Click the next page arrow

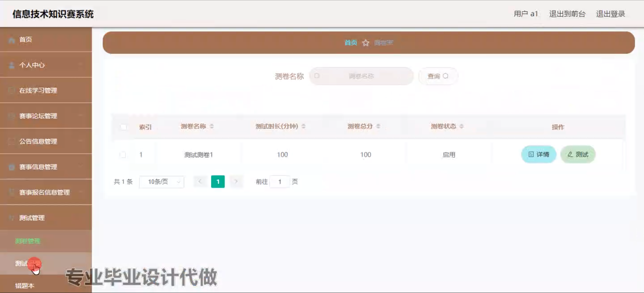[x=236, y=181]
